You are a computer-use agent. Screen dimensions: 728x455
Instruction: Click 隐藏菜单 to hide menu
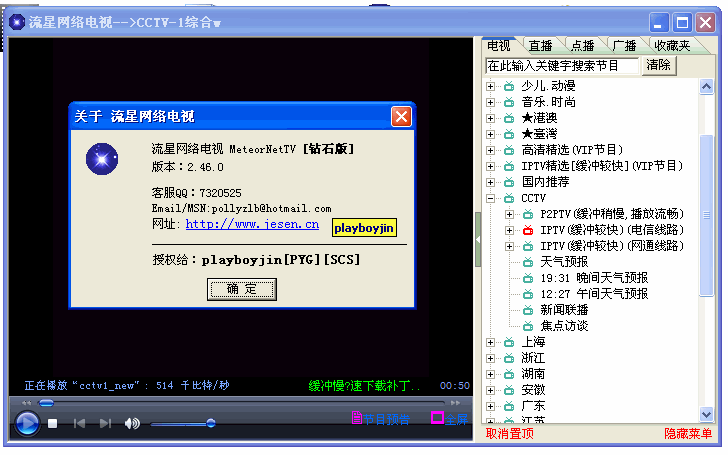click(x=688, y=434)
